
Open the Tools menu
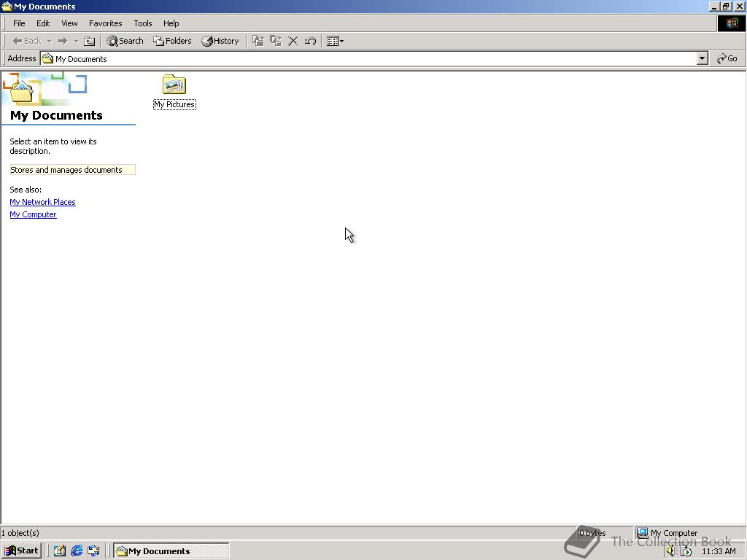142,23
